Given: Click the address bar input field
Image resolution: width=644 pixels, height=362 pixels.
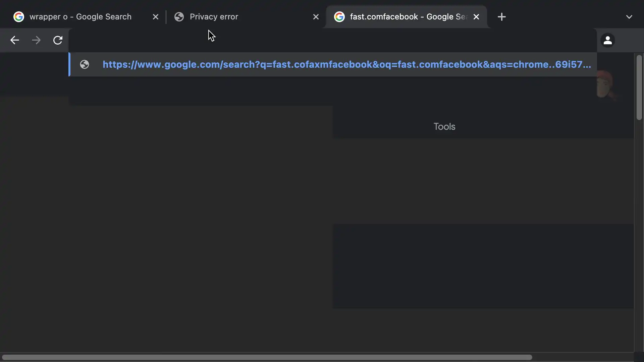Looking at the screenshot, I should [332, 41].
